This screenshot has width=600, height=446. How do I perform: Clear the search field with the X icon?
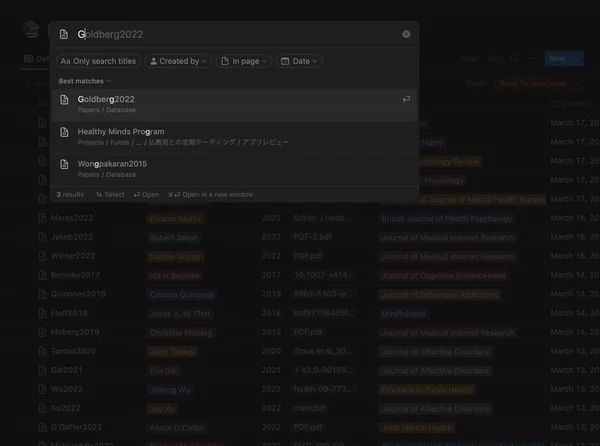(406, 34)
